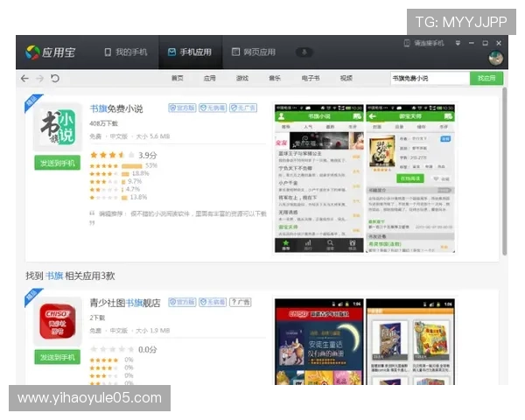Viewport: 525px width, 420px height.
Task: Click the 书旗小说 app icon
Action: (x=58, y=127)
